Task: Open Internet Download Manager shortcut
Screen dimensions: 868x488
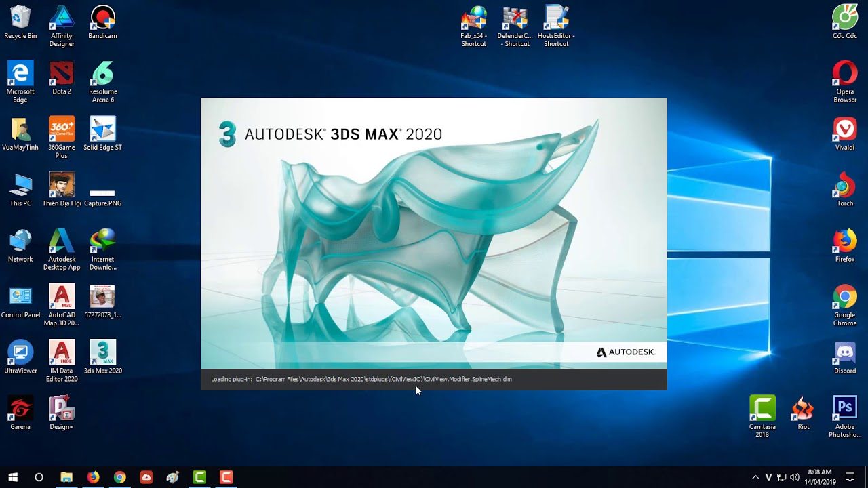Action: pyautogui.click(x=103, y=249)
